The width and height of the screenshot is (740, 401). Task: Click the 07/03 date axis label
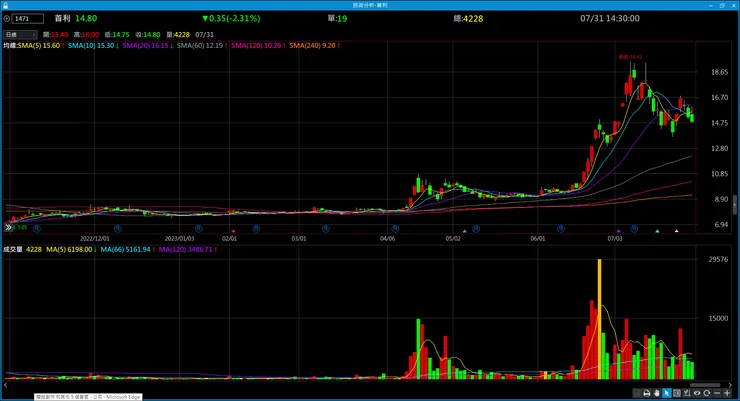[x=614, y=239]
